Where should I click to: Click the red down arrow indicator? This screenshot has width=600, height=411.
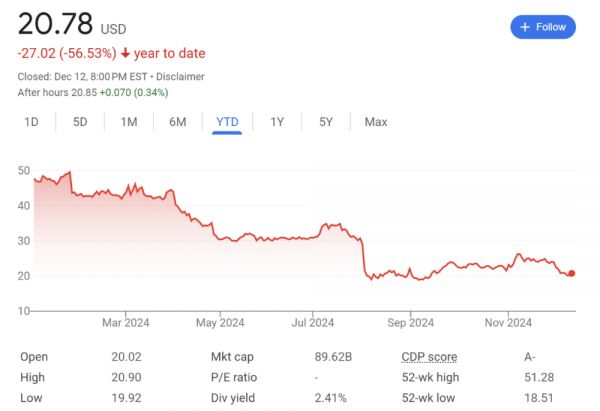125,53
